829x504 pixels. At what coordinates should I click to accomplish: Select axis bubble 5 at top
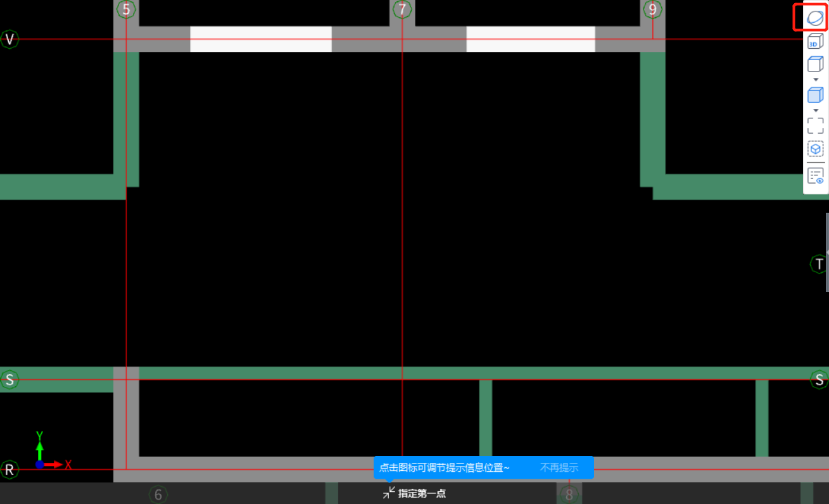[127, 9]
